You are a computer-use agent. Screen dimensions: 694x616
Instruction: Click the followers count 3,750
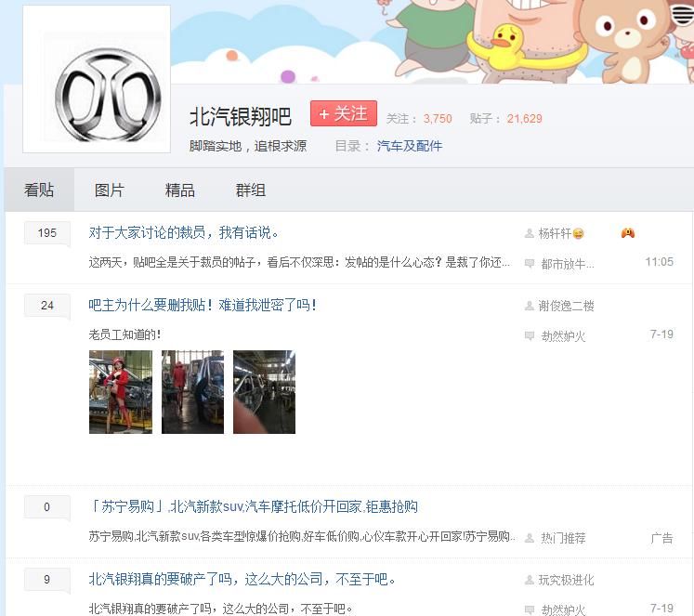point(438,119)
